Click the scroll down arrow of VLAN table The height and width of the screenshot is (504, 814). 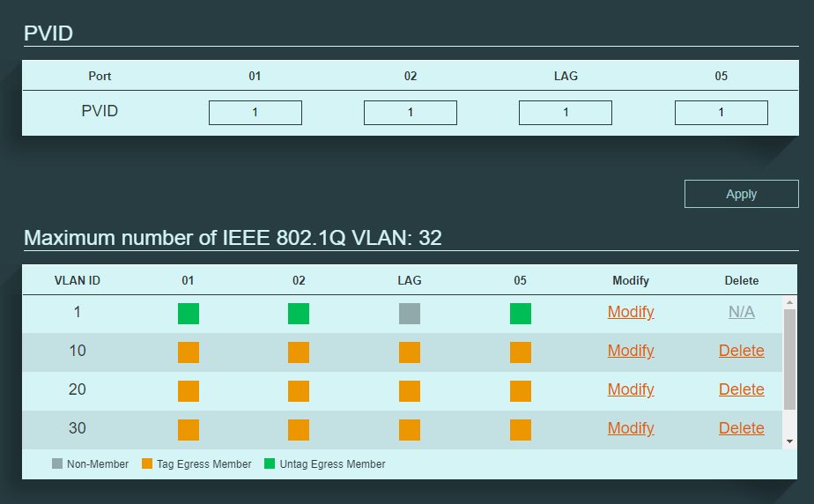(789, 441)
